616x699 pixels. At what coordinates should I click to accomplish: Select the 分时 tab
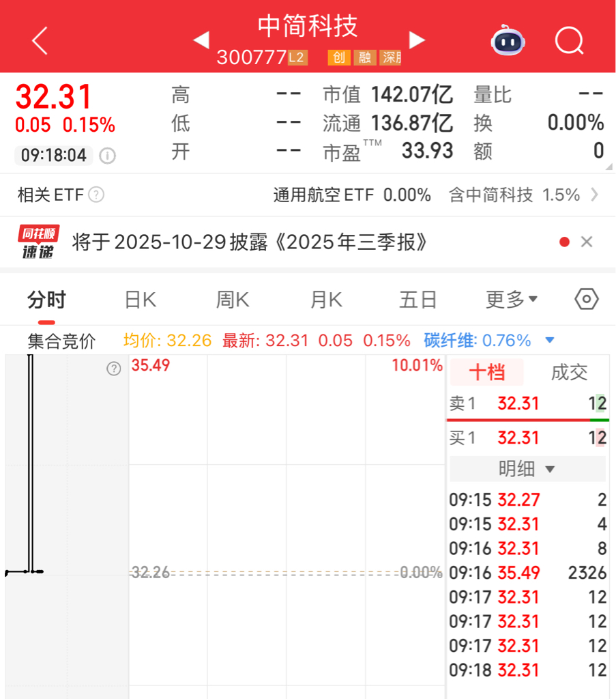click(46, 300)
